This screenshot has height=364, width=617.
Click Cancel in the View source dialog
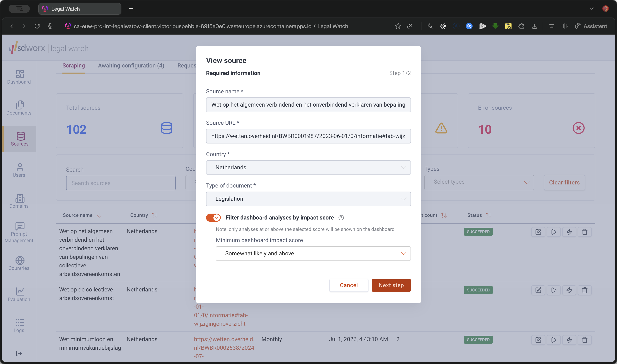348,285
